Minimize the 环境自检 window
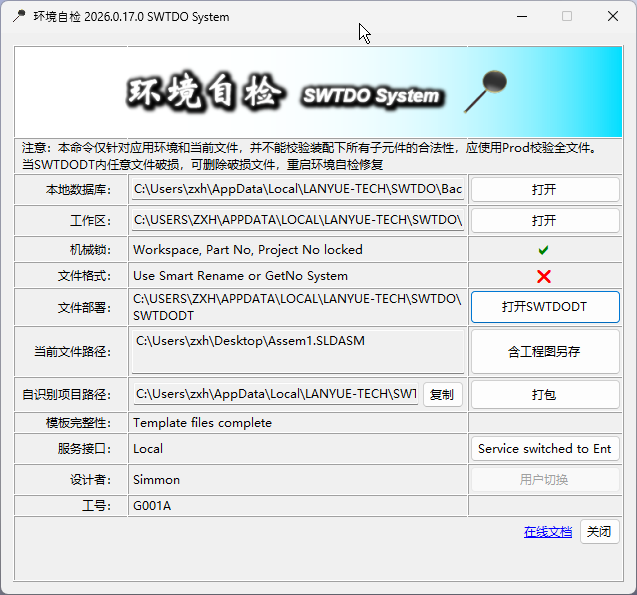This screenshot has height=595, width=637. 520,17
